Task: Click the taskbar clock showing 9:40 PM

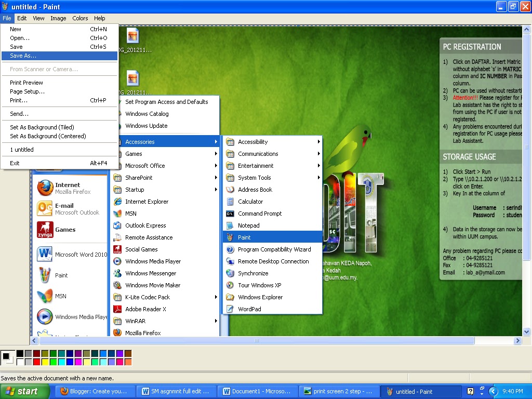Action: click(x=513, y=391)
